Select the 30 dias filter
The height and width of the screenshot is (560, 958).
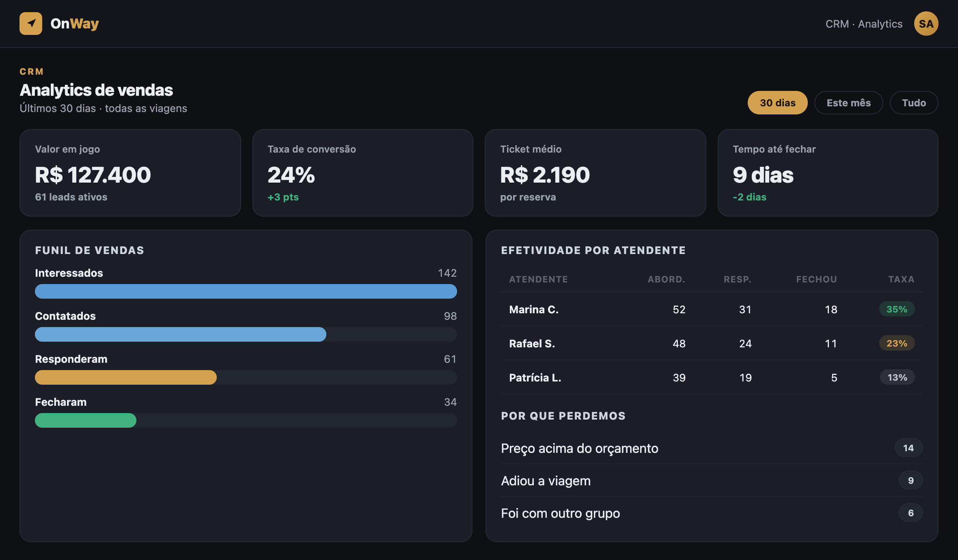coord(777,103)
